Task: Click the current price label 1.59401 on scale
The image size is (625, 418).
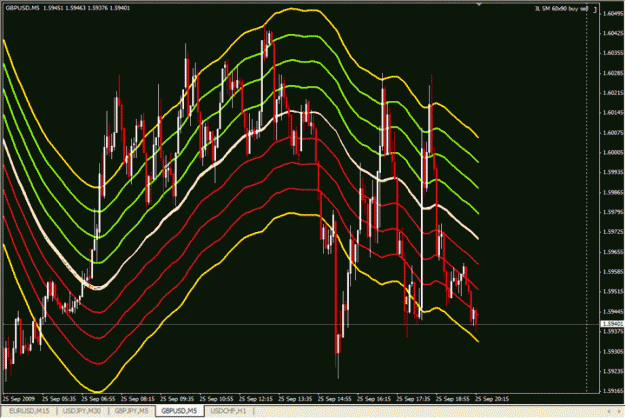Action: [x=612, y=324]
